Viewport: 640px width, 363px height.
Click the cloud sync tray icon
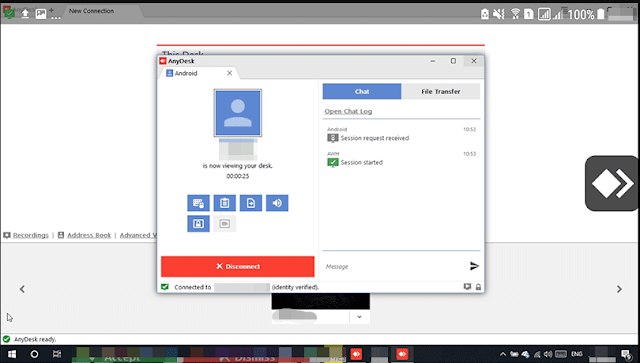(x=526, y=354)
